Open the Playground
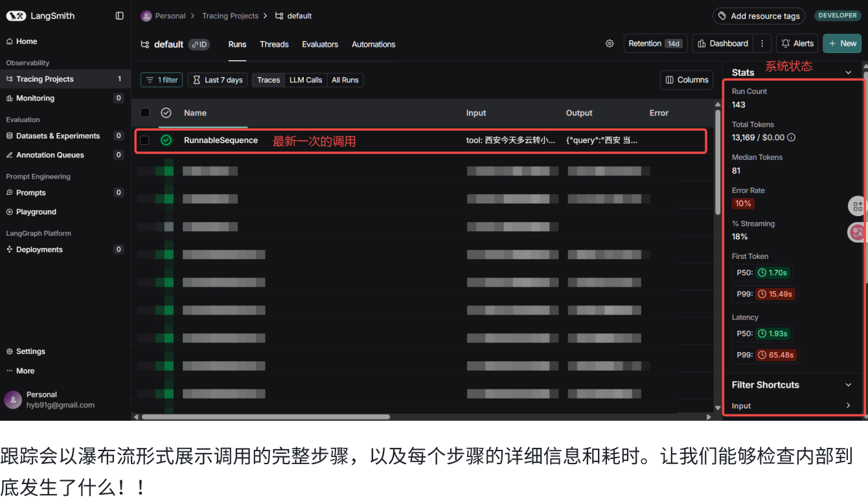This screenshot has height=501, width=868. tap(31, 212)
